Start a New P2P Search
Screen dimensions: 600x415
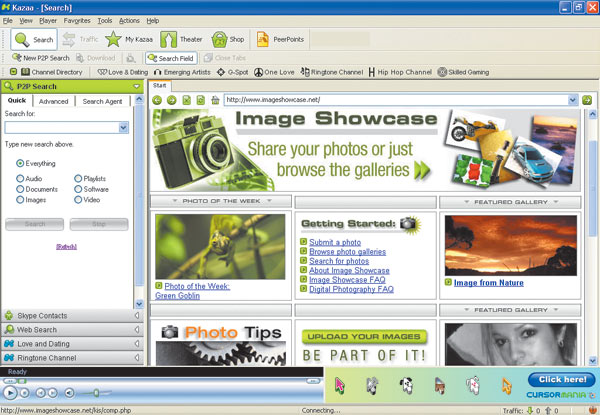(43, 58)
